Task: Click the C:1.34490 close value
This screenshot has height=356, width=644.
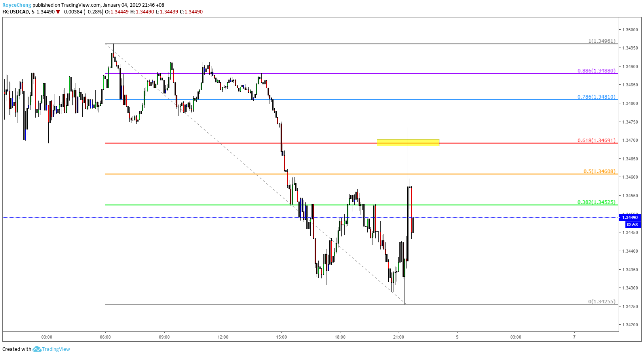Action: click(191, 12)
